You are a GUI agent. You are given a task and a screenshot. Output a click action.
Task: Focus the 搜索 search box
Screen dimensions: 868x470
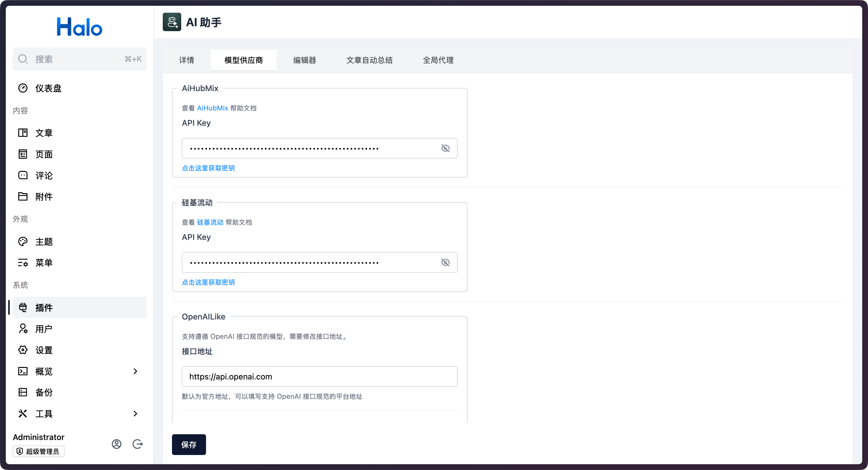pos(80,59)
